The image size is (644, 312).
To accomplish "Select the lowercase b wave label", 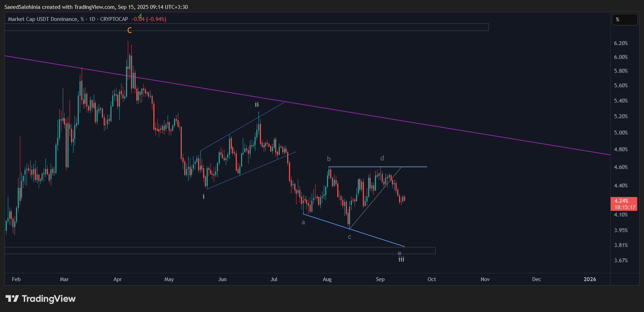I will pyautogui.click(x=329, y=159).
